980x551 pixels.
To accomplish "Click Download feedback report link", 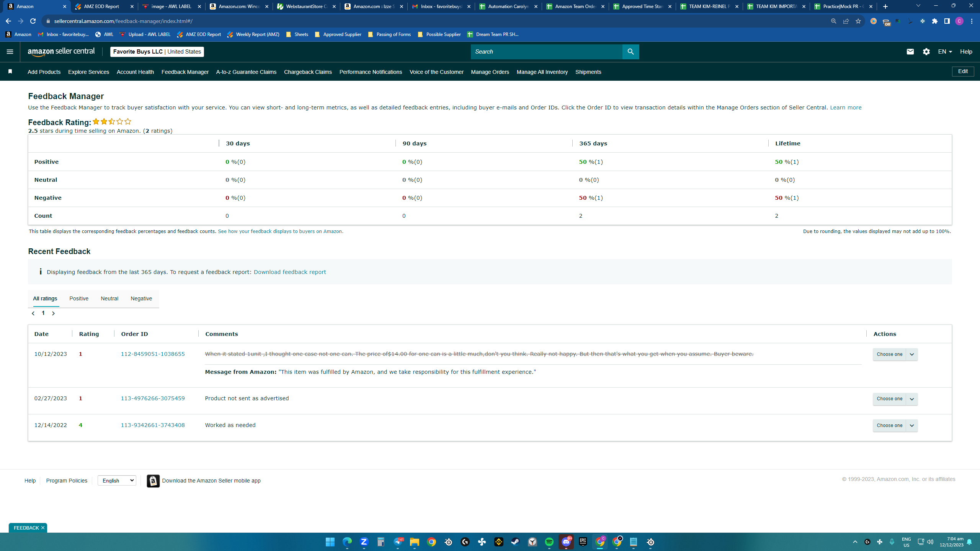I will [290, 272].
